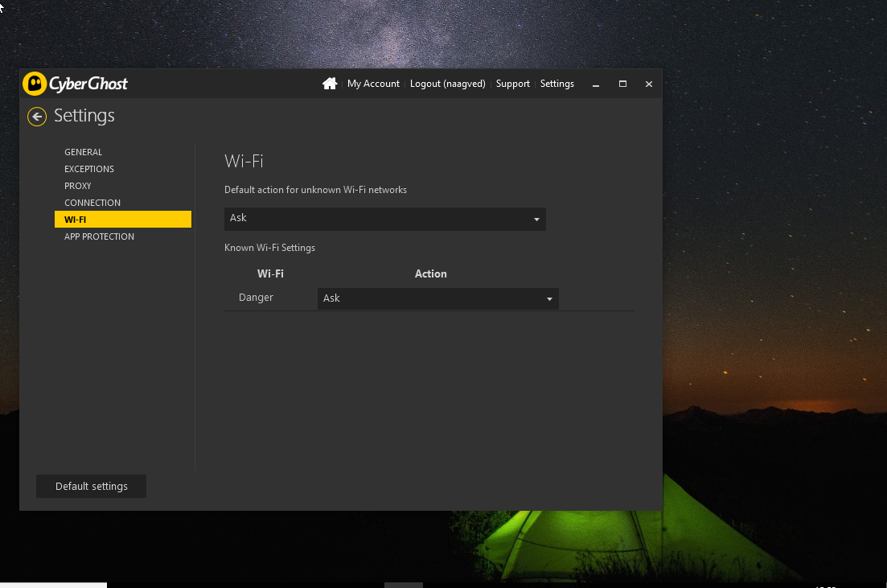Viewport: 887px width, 588px height.
Task: Open Settings from the top bar
Action: [557, 84]
